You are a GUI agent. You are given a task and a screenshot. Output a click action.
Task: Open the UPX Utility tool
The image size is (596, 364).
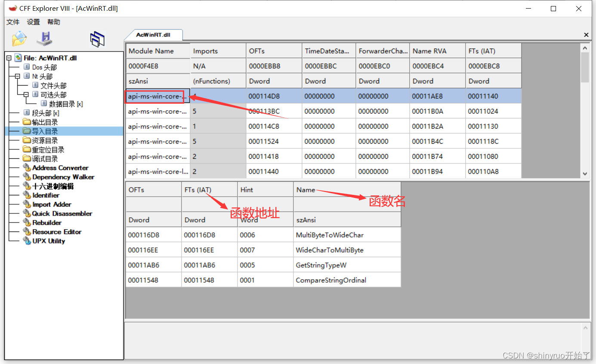coord(49,241)
